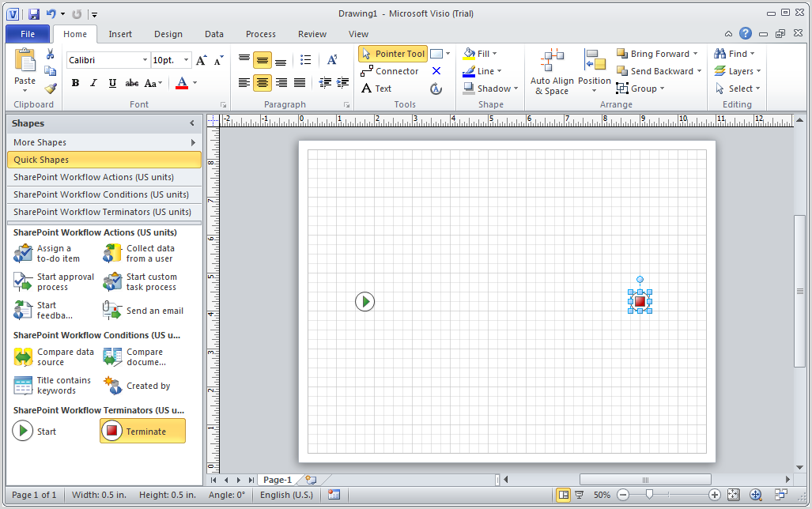Viewport: 812px width, 509px height.
Task: Switch to the Design tab
Action: [168, 34]
